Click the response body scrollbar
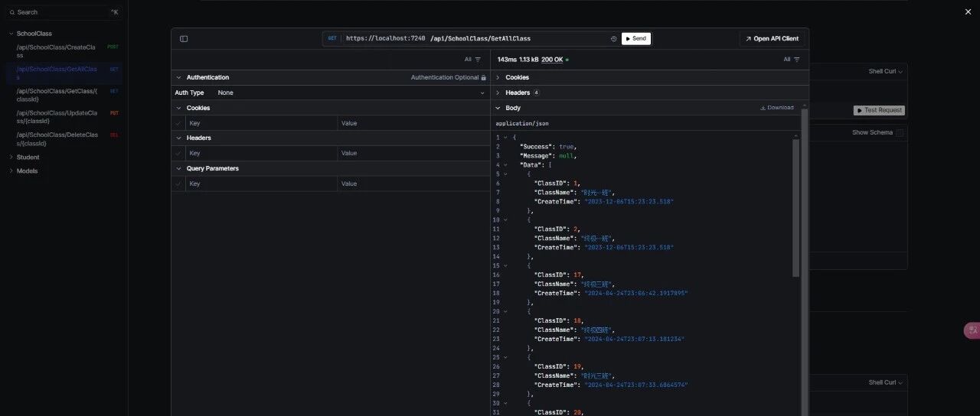980x416 pixels. tap(796, 206)
